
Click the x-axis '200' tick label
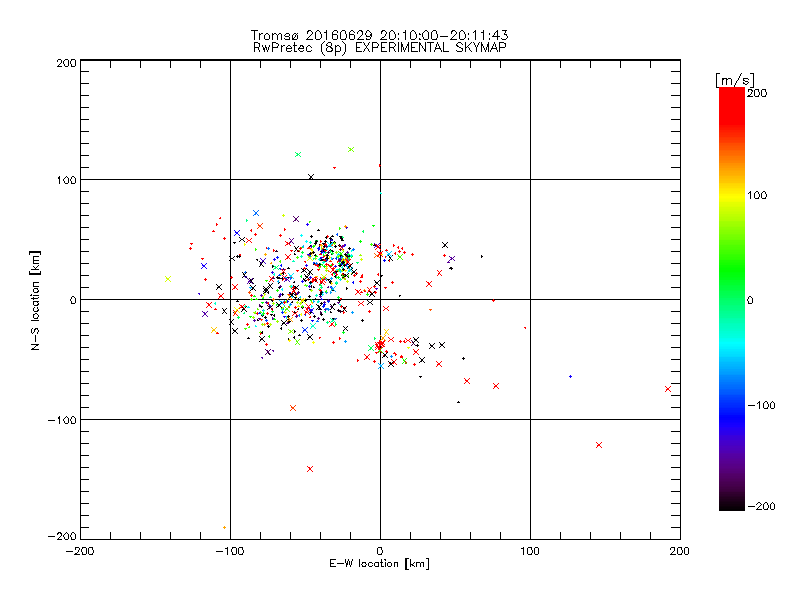click(x=680, y=551)
